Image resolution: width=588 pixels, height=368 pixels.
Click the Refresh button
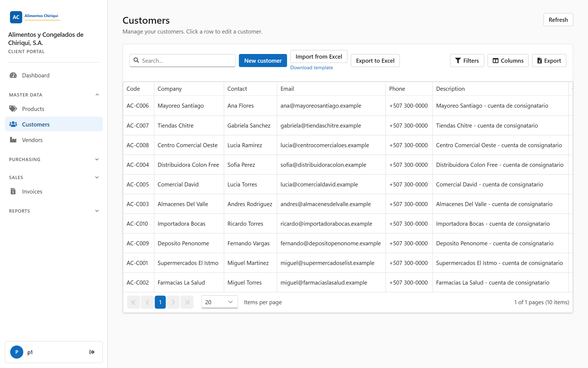coord(558,20)
